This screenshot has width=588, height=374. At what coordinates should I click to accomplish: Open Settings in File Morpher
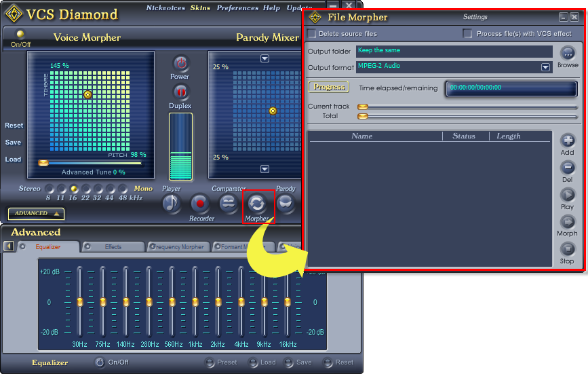pyautogui.click(x=475, y=17)
